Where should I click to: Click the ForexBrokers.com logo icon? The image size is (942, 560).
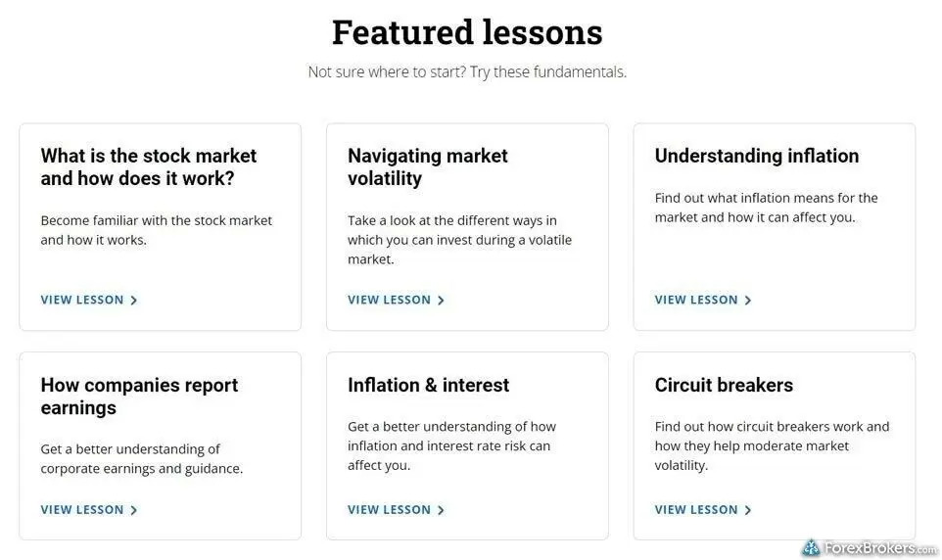pyautogui.click(x=811, y=547)
